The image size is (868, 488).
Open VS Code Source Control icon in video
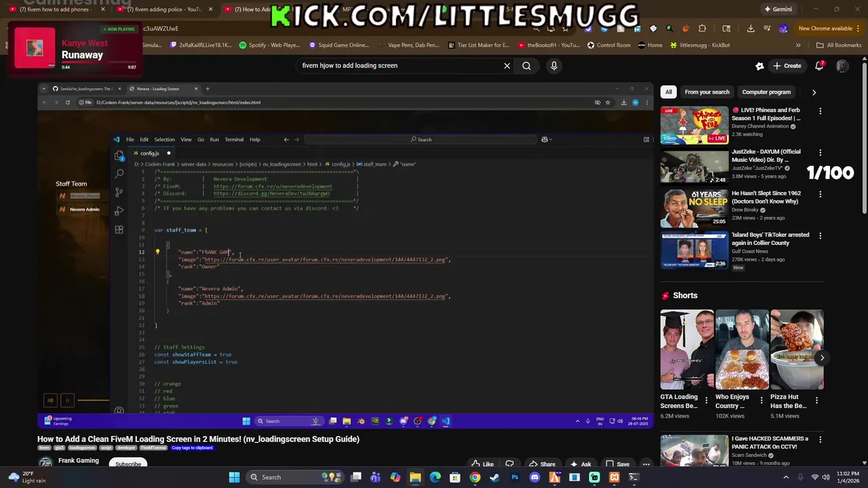coord(119,192)
